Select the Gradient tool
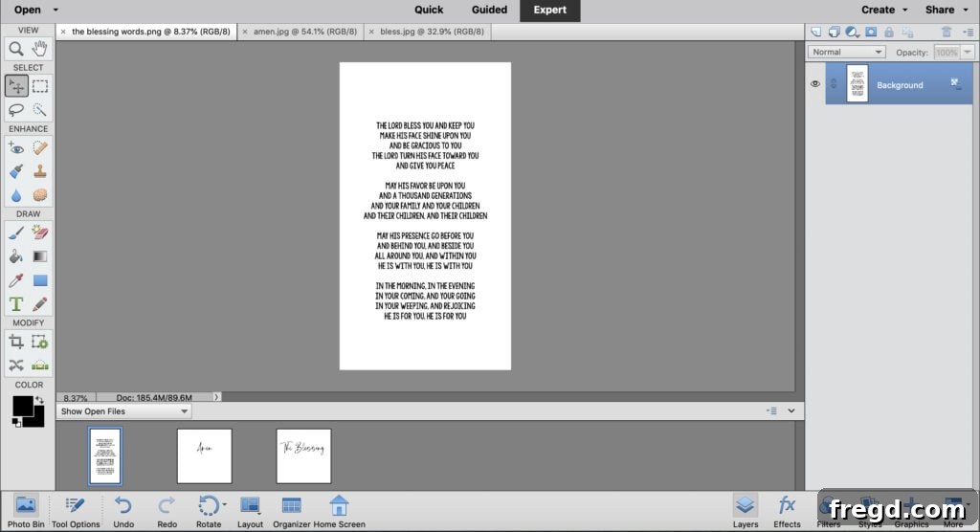Screen dimensions: 980x532 [40, 256]
